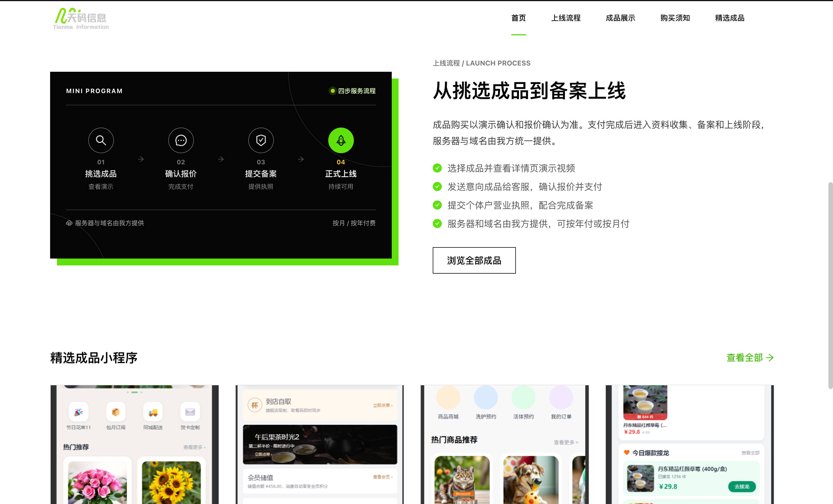
Task: Open the 查看全部 link
Action: 750,358
